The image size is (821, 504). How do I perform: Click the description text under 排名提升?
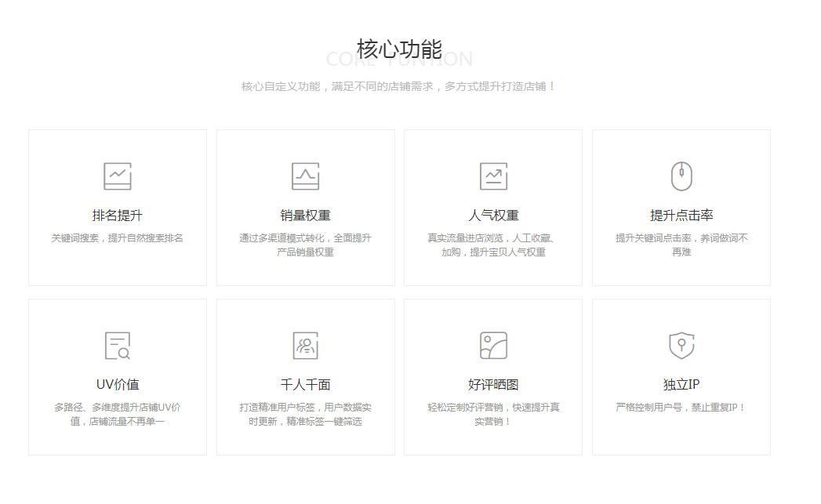pyautogui.click(x=118, y=238)
